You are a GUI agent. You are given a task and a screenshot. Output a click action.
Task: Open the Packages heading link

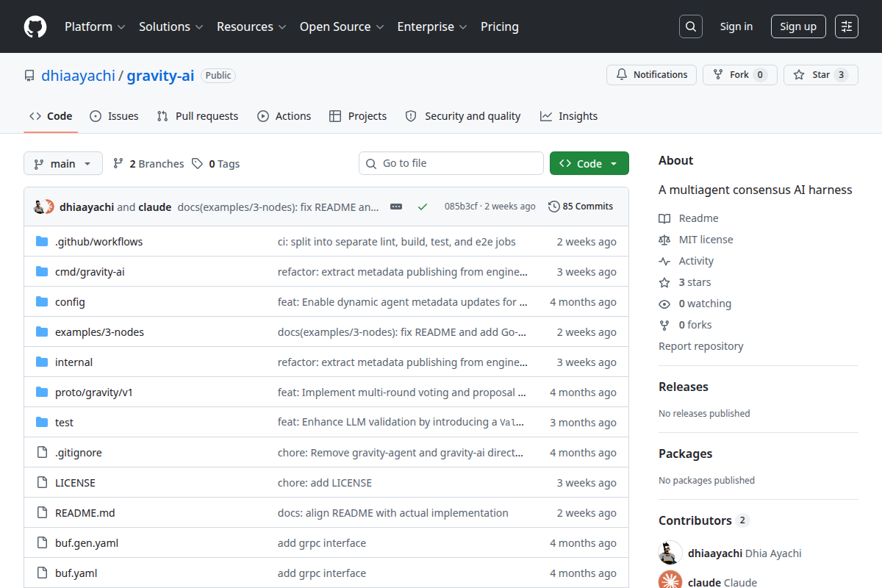(685, 453)
